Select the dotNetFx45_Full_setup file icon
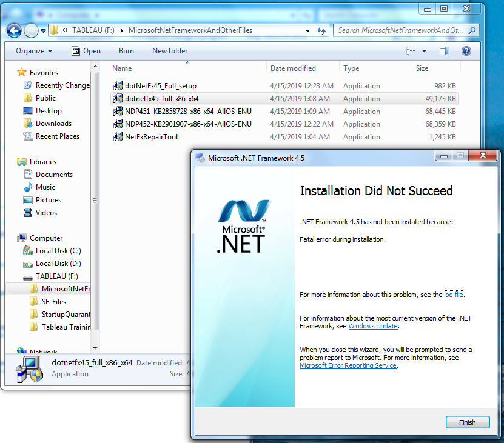This screenshot has width=504, height=443. click(118, 86)
